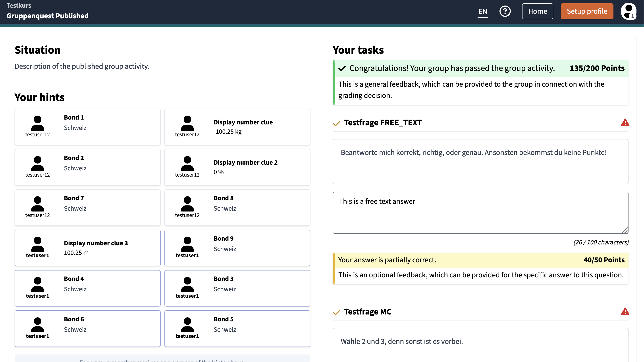Click testuser1 avatar on Display number clue 3

point(37,244)
